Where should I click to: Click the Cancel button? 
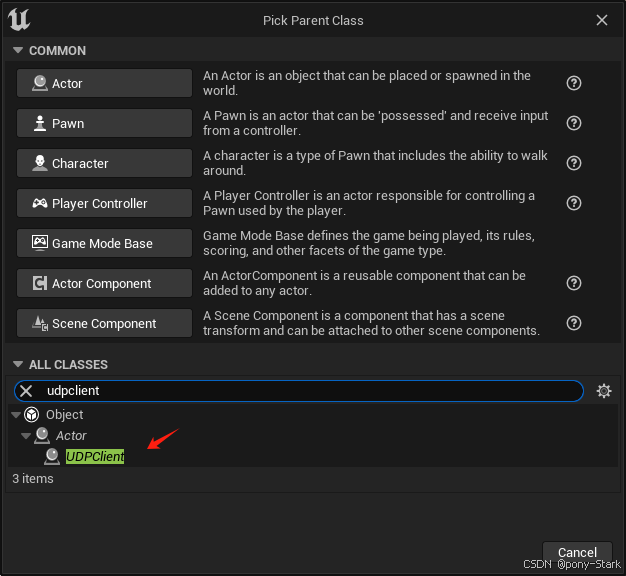pyautogui.click(x=577, y=552)
